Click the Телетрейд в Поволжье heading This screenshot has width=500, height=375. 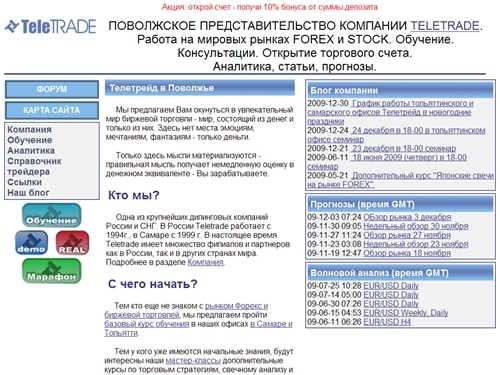pos(200,88)
